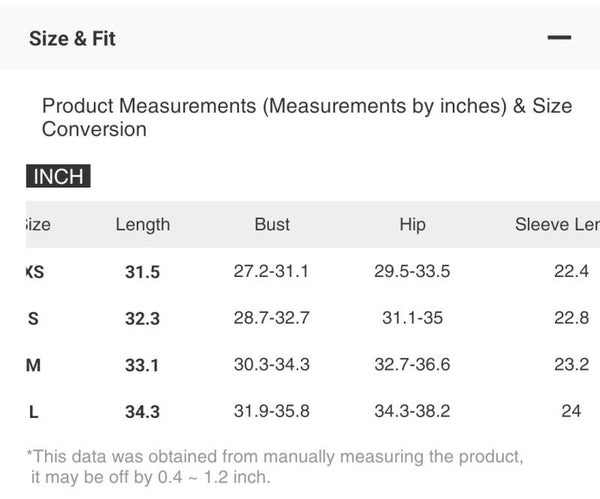Click hip measurement 31.1-35
Screen dimensions: 600x499
tap(412, 318)
